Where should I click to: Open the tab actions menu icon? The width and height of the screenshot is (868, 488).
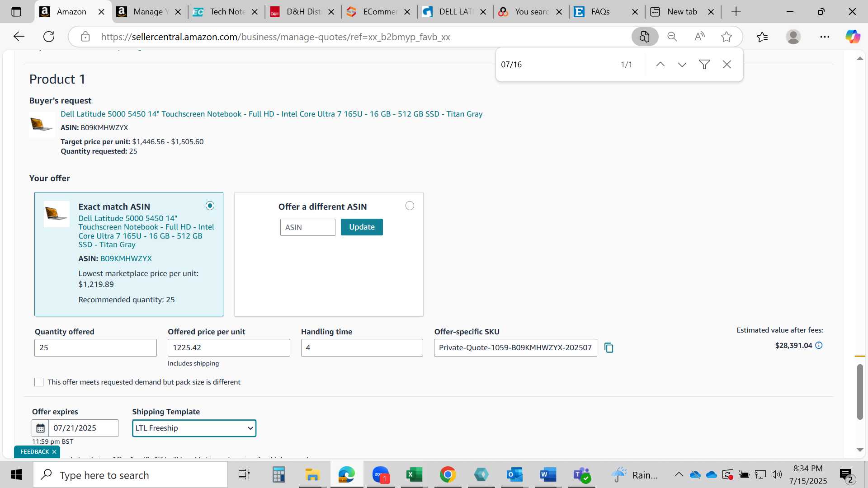[x=16, y=12]
